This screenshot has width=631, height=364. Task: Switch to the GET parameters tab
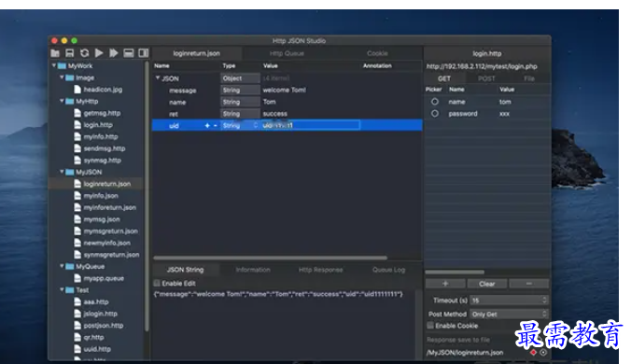click(444, 78)
